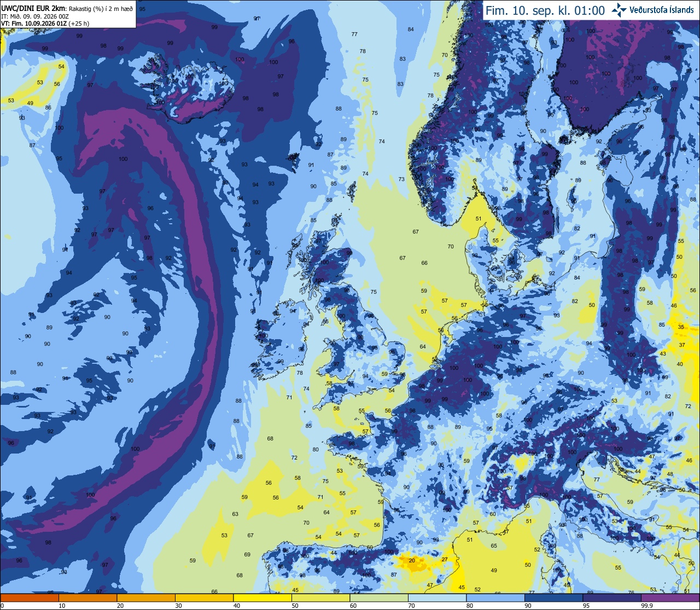Pick the dark blue 90–95 legend swatch
700x610 pixels.
point(553,597)
